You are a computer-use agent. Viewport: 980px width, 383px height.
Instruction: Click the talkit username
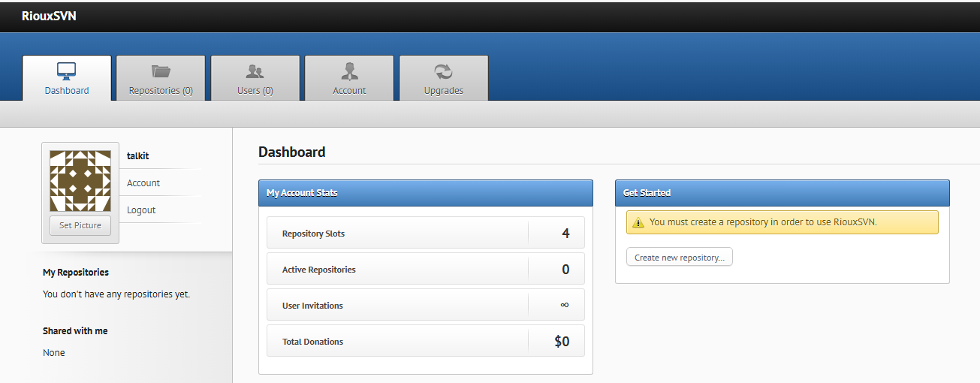[x=138, y=155]
